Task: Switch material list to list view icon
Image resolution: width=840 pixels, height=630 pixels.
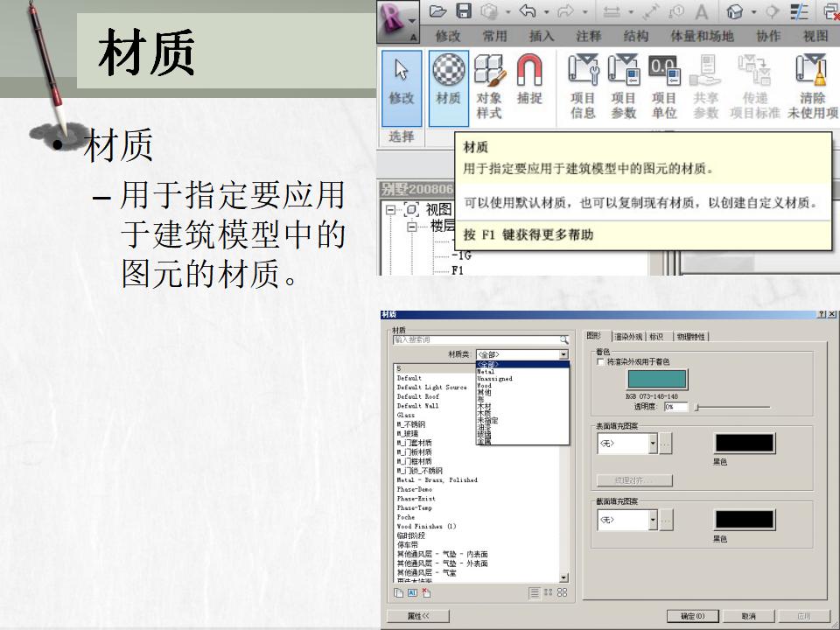Action: click(x=534, y=592)
